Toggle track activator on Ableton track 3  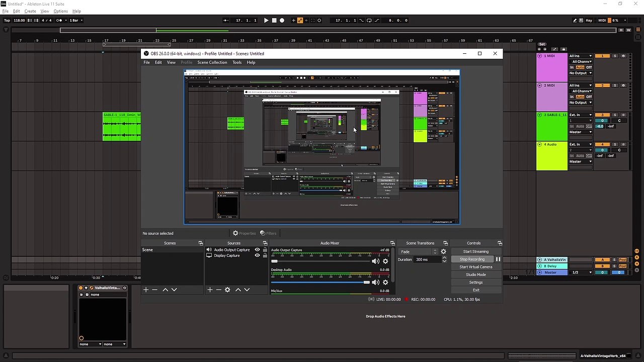[x=602, y=115]
